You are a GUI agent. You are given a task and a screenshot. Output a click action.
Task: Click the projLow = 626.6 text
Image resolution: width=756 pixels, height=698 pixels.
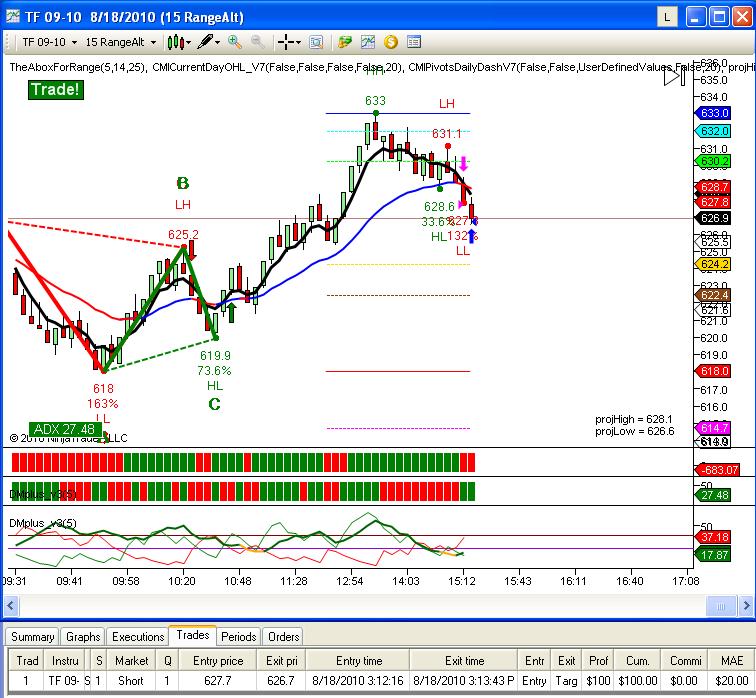pos(634,431)
